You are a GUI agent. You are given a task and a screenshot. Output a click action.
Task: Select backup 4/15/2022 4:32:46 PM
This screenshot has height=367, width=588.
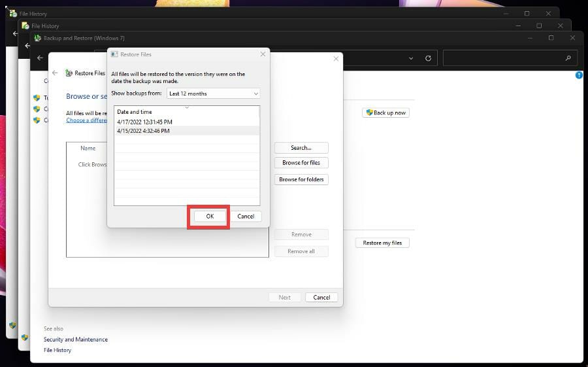tap(186, 131)
